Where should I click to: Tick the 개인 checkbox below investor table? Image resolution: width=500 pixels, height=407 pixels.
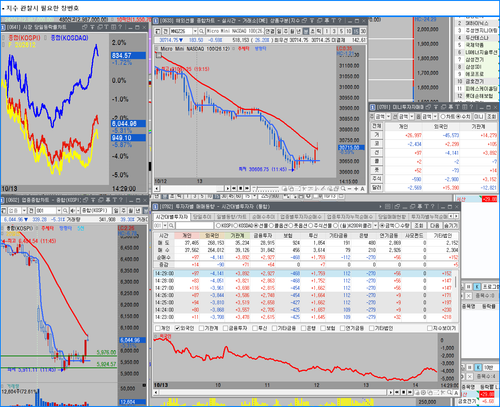pyautogui.click(x=158, y=328)
